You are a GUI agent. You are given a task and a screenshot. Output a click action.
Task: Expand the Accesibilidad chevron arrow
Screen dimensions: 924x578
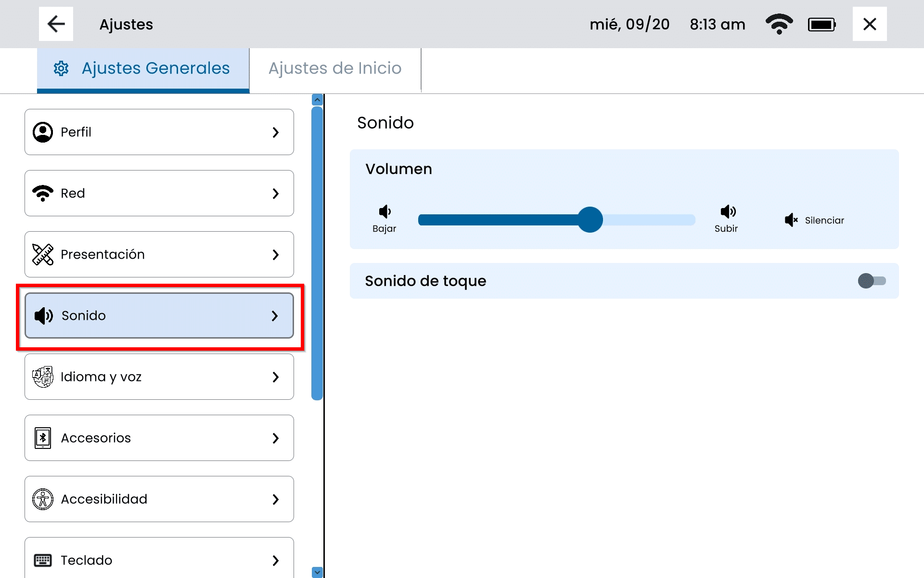275,499
